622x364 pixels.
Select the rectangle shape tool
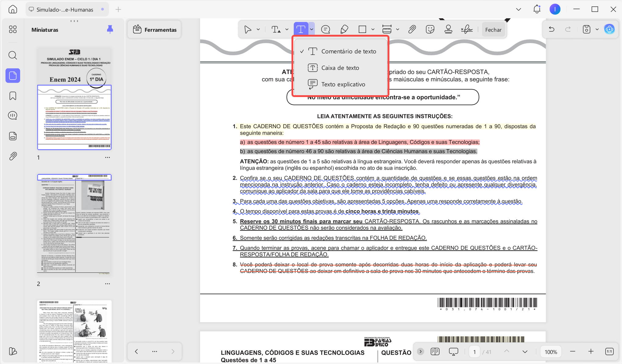point(362,29)
